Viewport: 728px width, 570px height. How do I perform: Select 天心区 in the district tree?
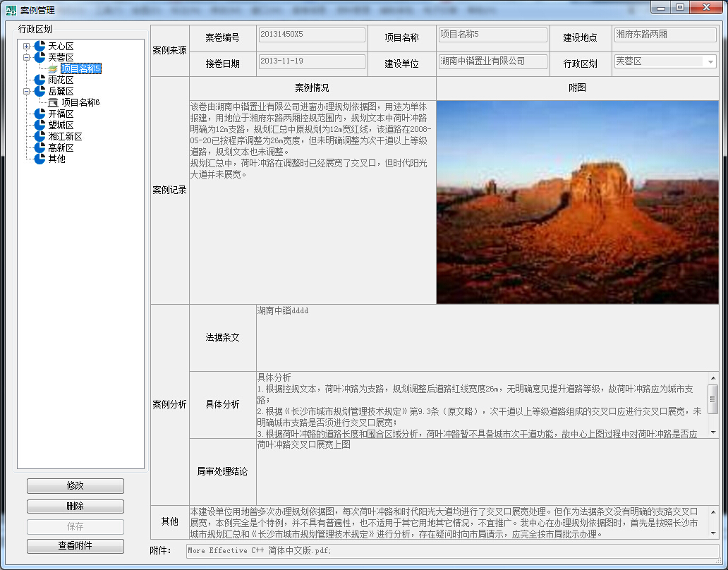[61, 46]
